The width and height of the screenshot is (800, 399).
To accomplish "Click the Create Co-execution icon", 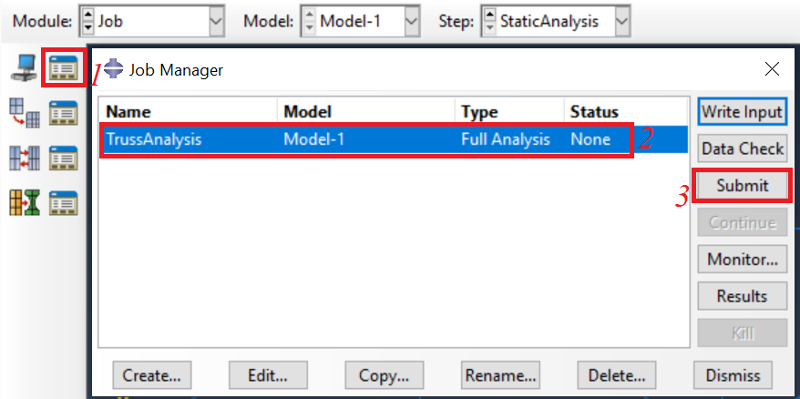I will click(x=24, y=158).
